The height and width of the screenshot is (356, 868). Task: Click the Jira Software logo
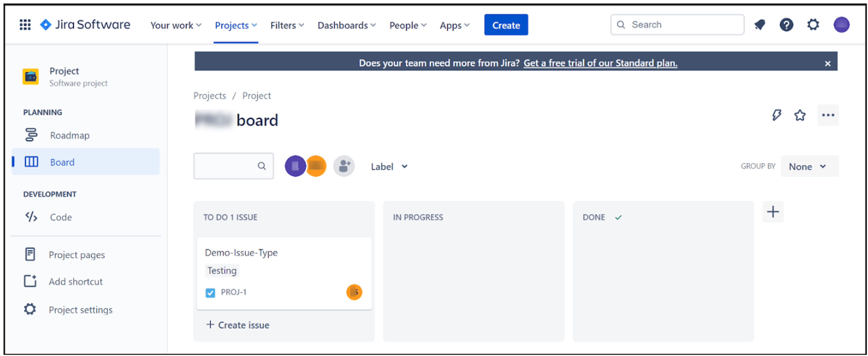pyautogui.click(x=85, y=25)
